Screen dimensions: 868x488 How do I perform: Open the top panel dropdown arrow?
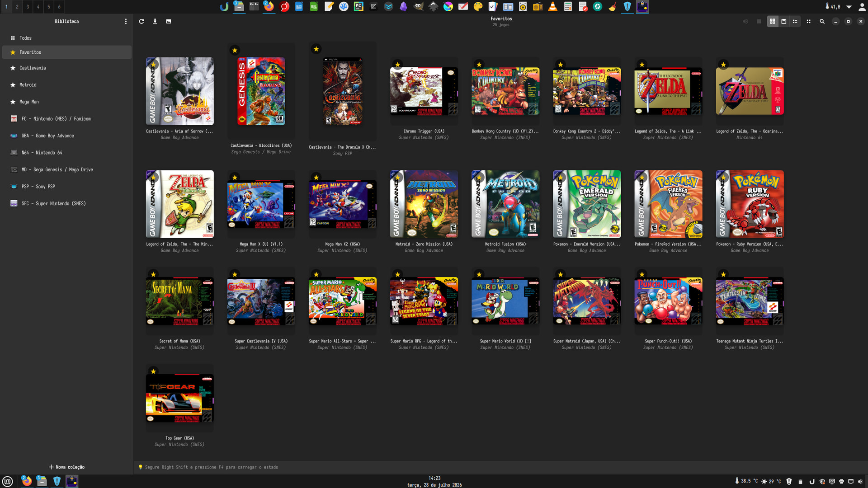(x=849, y=7)
